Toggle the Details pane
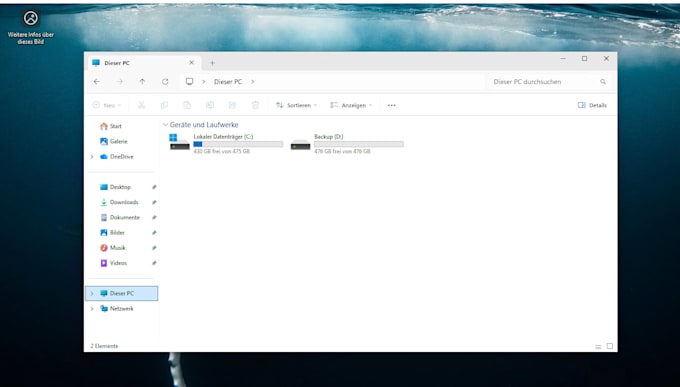Screen dimensions: 680x387 (592, 105)
